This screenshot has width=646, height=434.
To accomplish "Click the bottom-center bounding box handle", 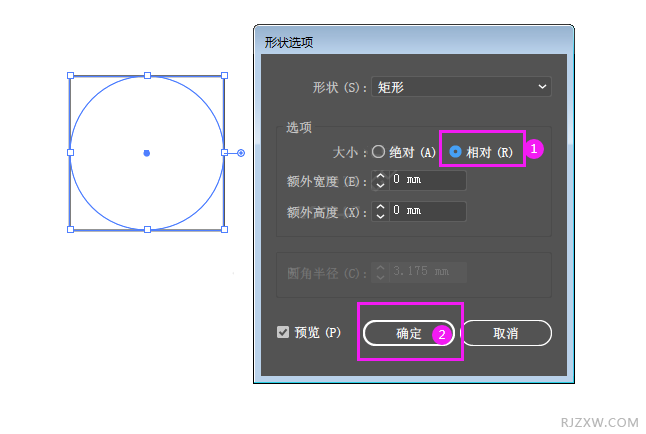I will click(x=147, y=229).
